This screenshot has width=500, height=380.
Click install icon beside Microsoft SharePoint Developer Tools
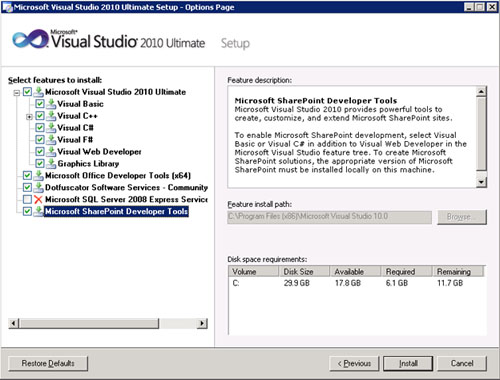click(39, 211)
